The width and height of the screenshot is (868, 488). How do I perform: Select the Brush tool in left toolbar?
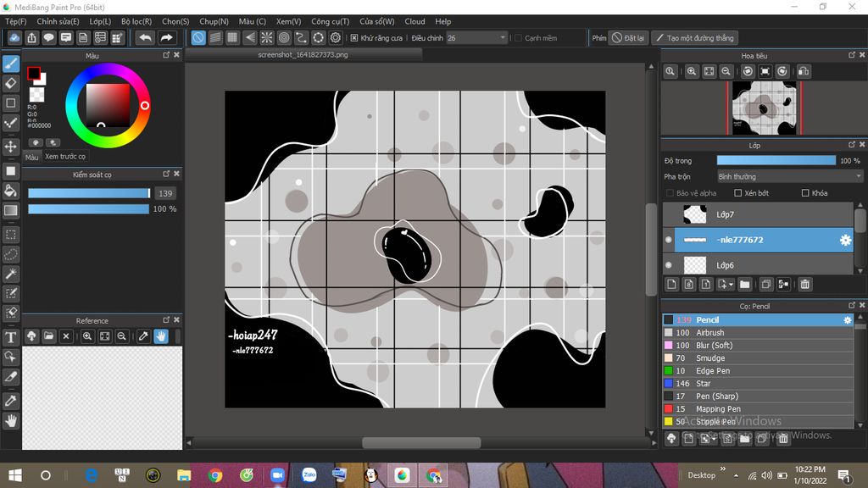[x=11, y=64]
